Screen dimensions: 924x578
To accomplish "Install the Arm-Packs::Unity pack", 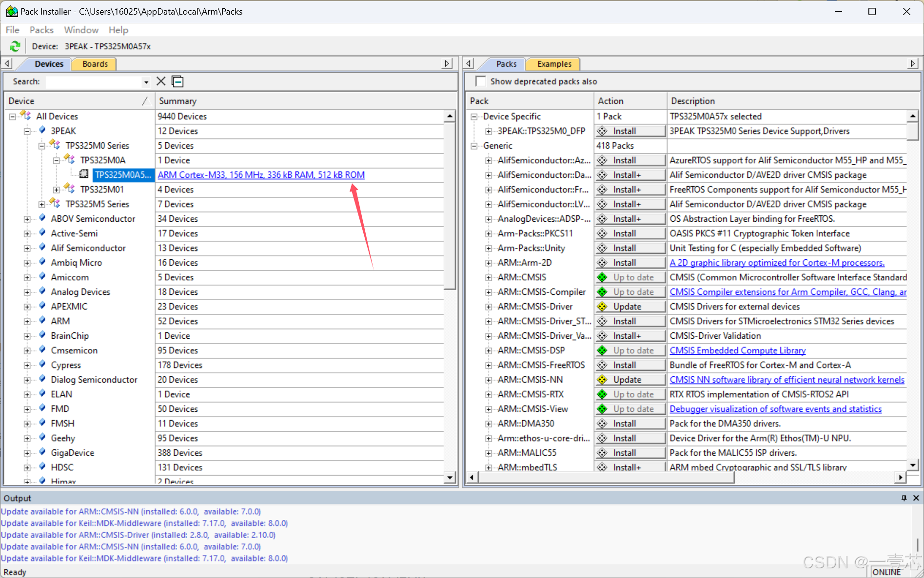I will 630,248.
